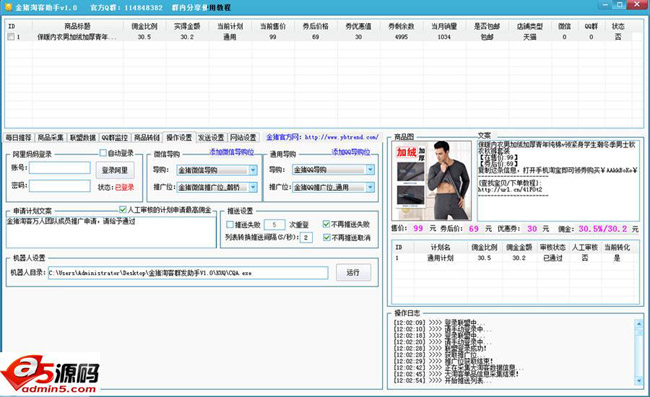
Task: Click the 店铺类型 column header
Action: point(530,27)
